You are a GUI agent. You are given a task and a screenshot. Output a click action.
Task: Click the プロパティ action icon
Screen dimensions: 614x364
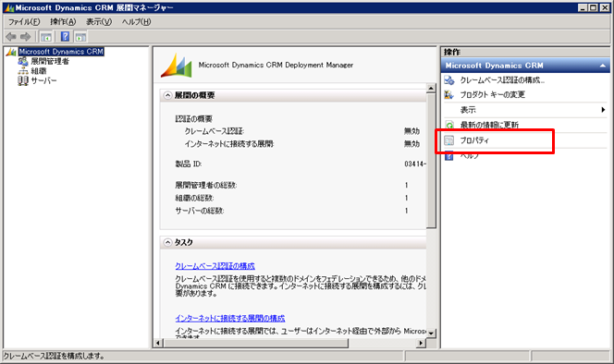pyautogui.click(x=449, y=140)
